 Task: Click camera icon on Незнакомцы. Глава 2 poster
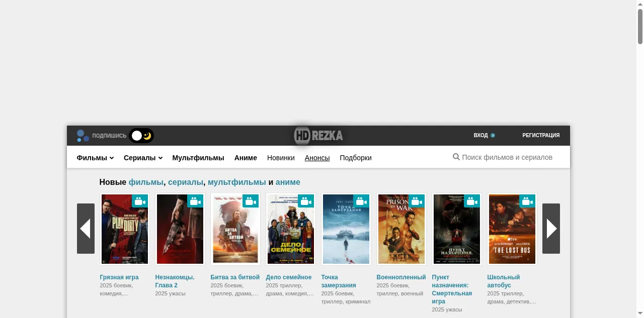[x=195, y=201]
